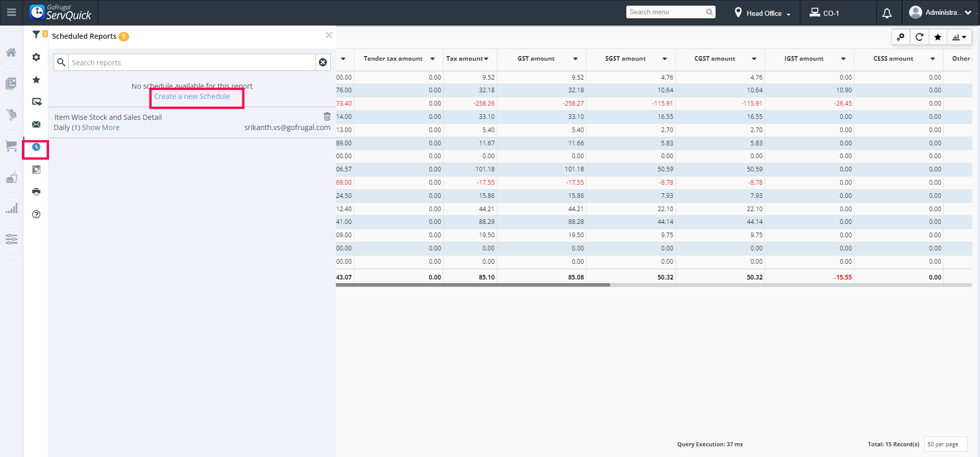The image size is (980, 457).
Task: Expand the GST amount column dropdown
Action: point(575,59)
